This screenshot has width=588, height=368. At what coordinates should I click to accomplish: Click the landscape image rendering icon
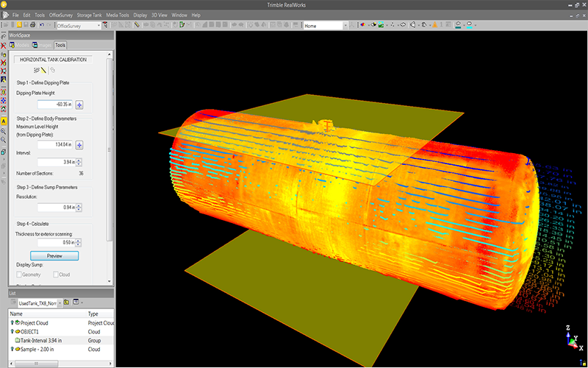coord(381,25)
